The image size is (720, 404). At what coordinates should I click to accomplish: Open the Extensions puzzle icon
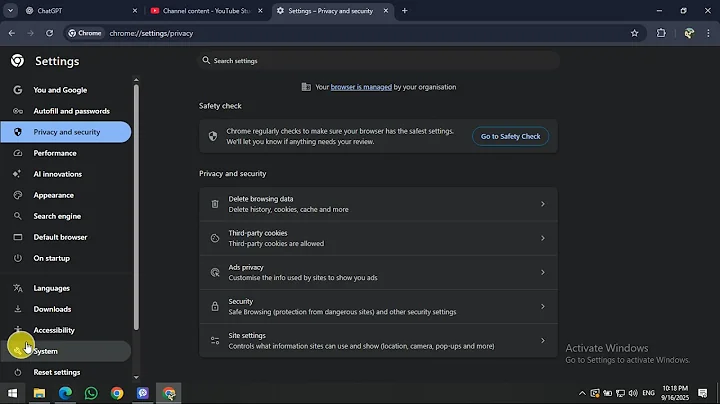(661, 33)
